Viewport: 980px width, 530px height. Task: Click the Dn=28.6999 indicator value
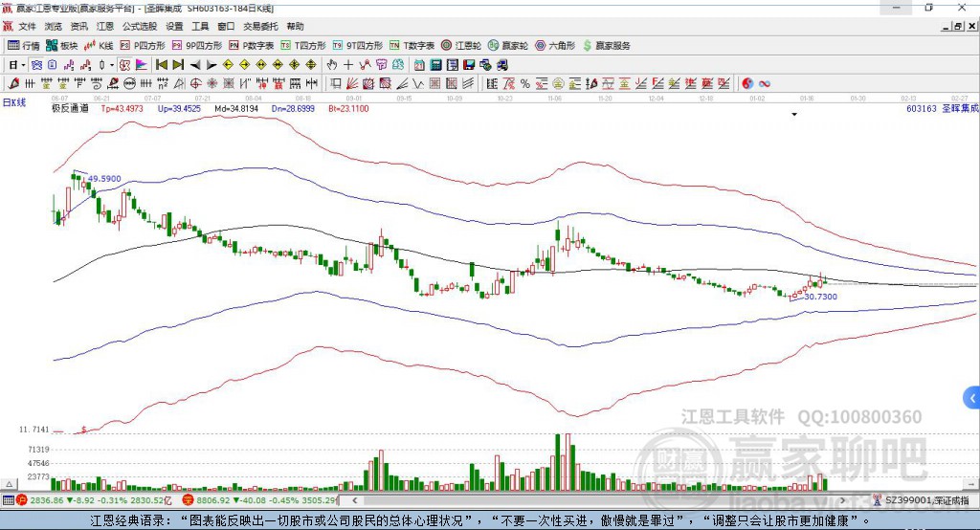click(x=293, y=108)
